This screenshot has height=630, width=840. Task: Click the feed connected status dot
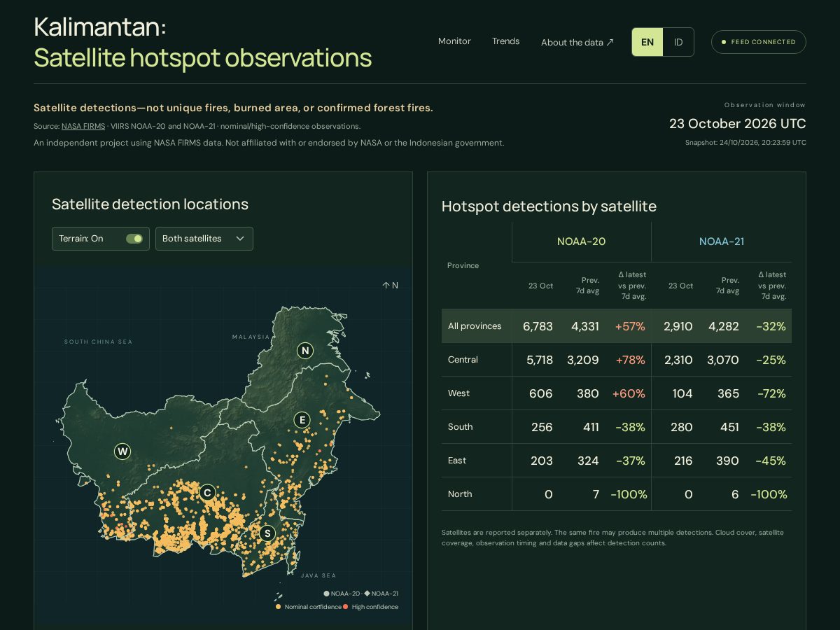(724, 42)
